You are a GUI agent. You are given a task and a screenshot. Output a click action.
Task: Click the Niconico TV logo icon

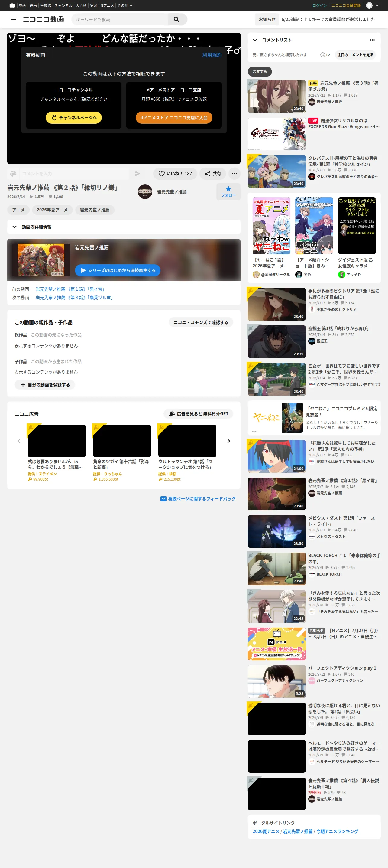(12, 5)
